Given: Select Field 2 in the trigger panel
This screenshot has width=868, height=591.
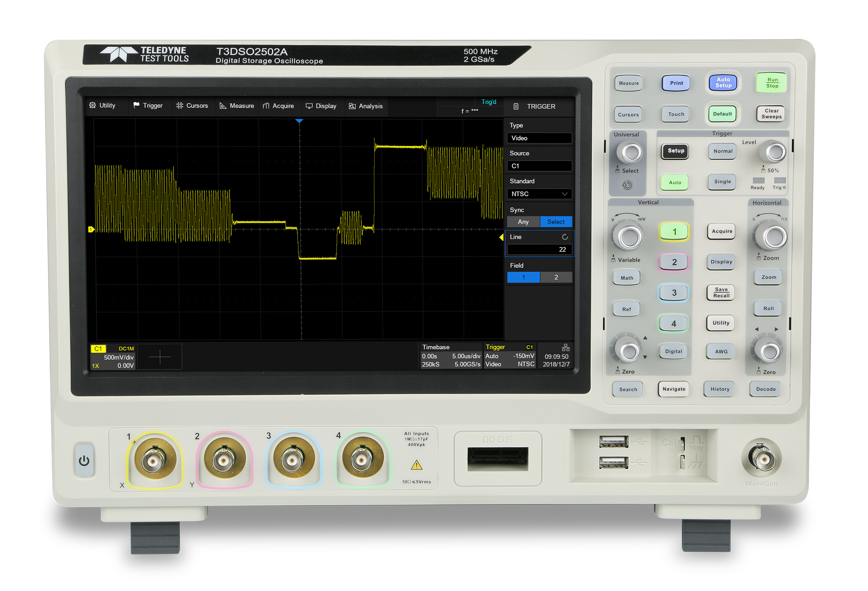Looking at the screenshot, I should (x=556, y=277).
